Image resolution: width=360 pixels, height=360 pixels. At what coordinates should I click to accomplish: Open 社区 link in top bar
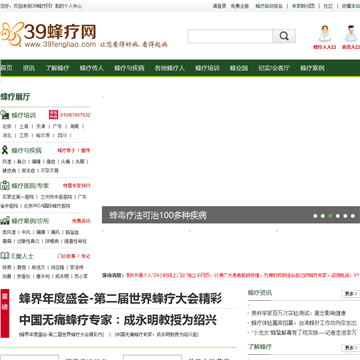pos(328,6)
